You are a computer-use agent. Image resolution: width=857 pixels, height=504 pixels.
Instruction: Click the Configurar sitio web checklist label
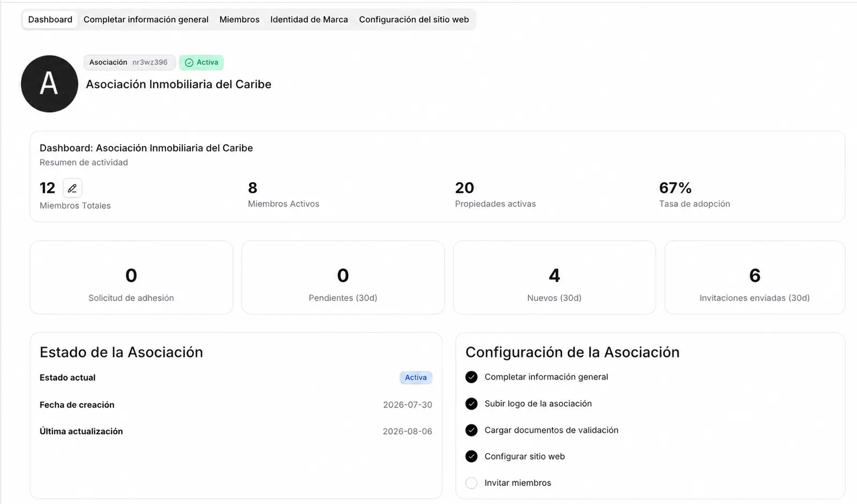(x=525, y=456)
